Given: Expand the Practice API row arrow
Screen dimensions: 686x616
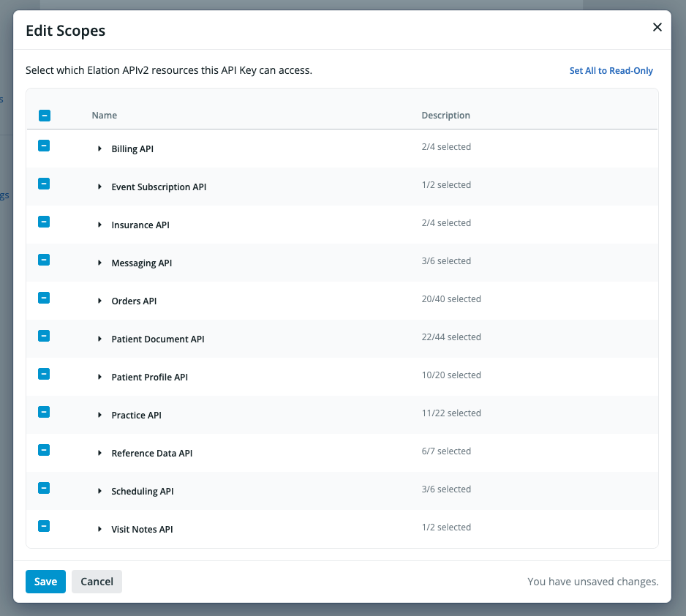Looking at the screenshot, I should pyautogui.click(x=99, y=416).
